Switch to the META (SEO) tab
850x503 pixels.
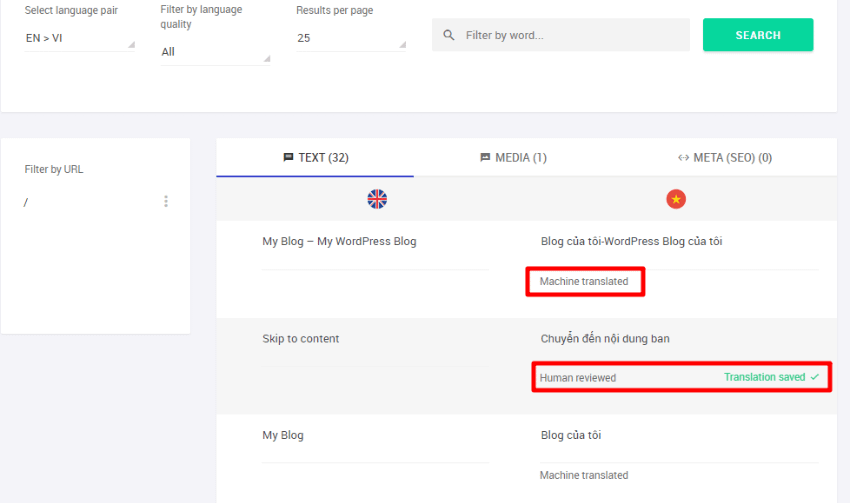(x=724, y=157)
